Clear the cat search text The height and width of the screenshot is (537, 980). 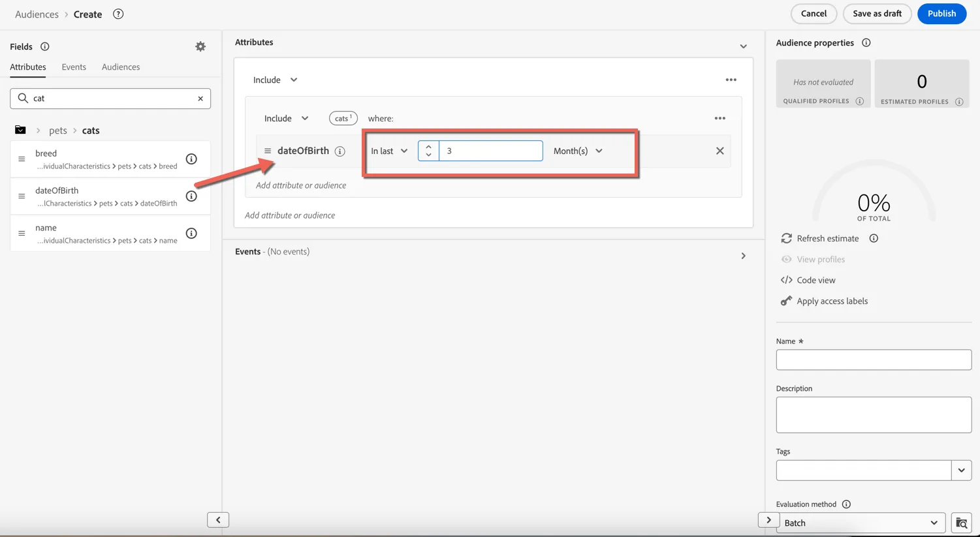(x=200, y=99)
